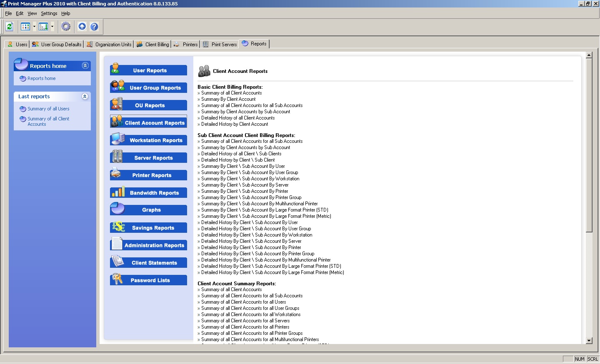Click the settings gear toolbar icon
Image resolution: width=600 pixels, height=364 pixels.
(x=66, y=27)
